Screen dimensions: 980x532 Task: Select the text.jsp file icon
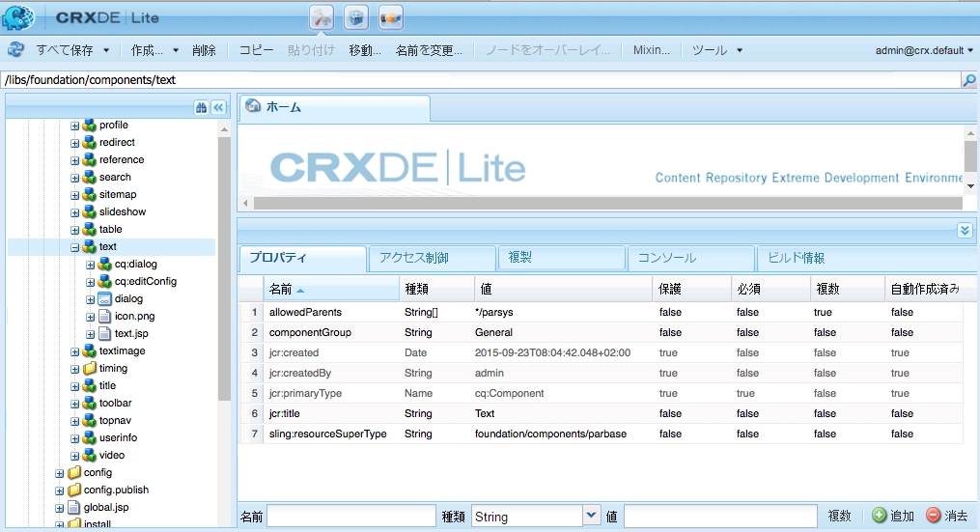(104, 334)
